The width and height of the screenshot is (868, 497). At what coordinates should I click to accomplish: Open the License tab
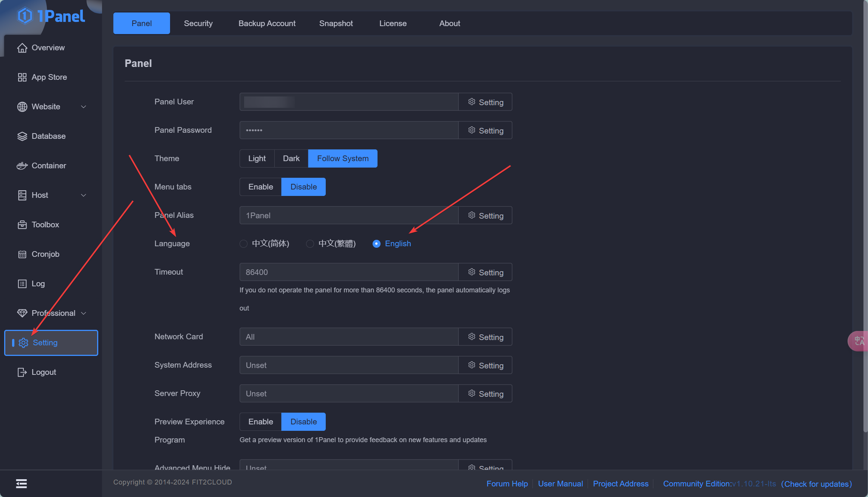393,23
